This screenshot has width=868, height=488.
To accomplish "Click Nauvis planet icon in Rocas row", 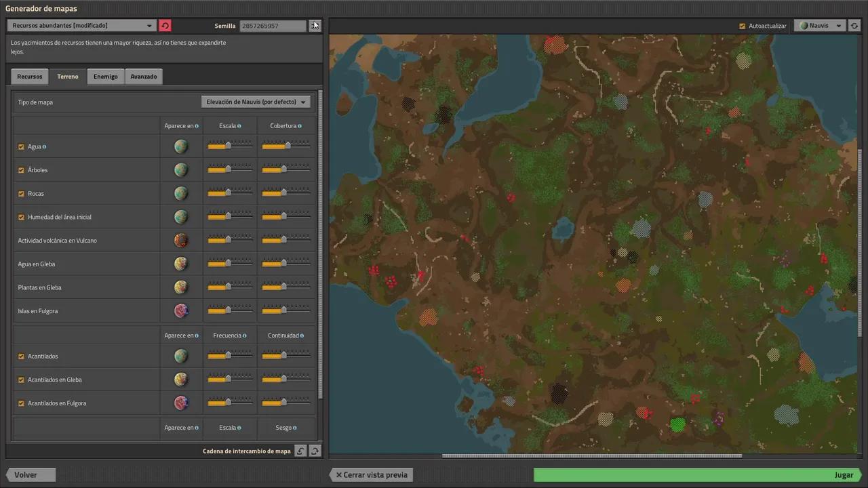I will point(180,193).
